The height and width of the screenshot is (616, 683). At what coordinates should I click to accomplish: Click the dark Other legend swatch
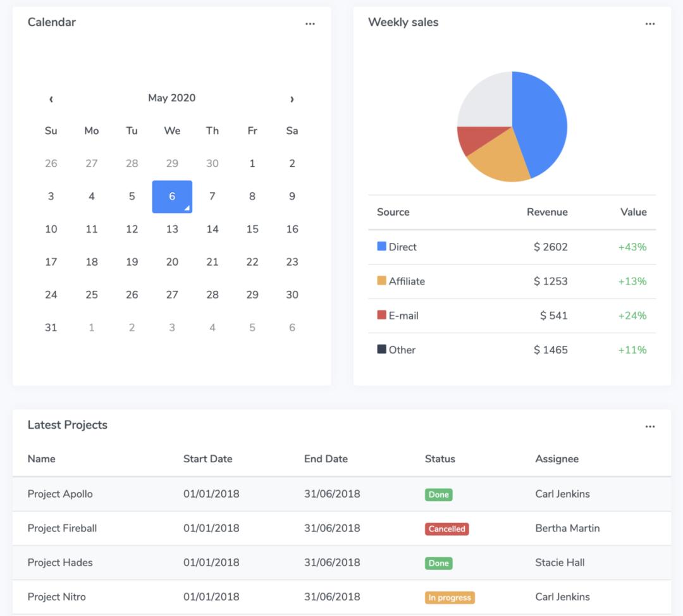(x=381, y=348)
